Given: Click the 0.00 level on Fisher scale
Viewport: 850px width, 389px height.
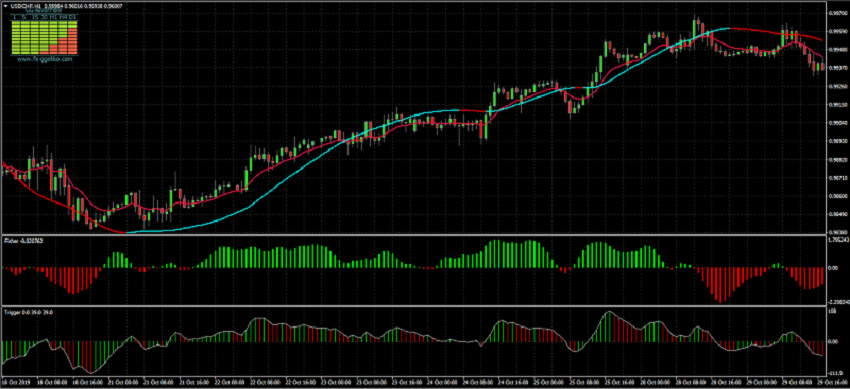Looking at the screenshot, I should (833, 268).
